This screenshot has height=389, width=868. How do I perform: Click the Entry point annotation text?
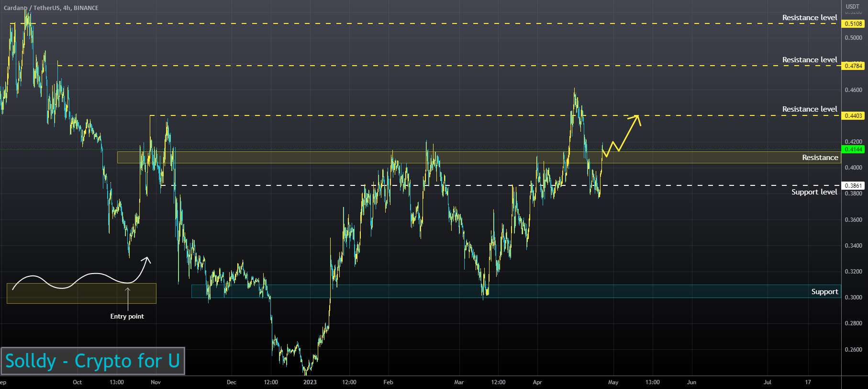tap(127, 316)
